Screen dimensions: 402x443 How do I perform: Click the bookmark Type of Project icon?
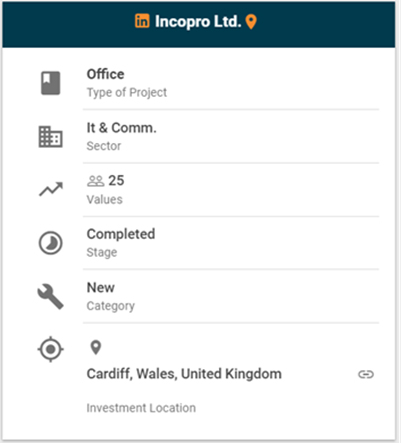click(x=51, y=83)
